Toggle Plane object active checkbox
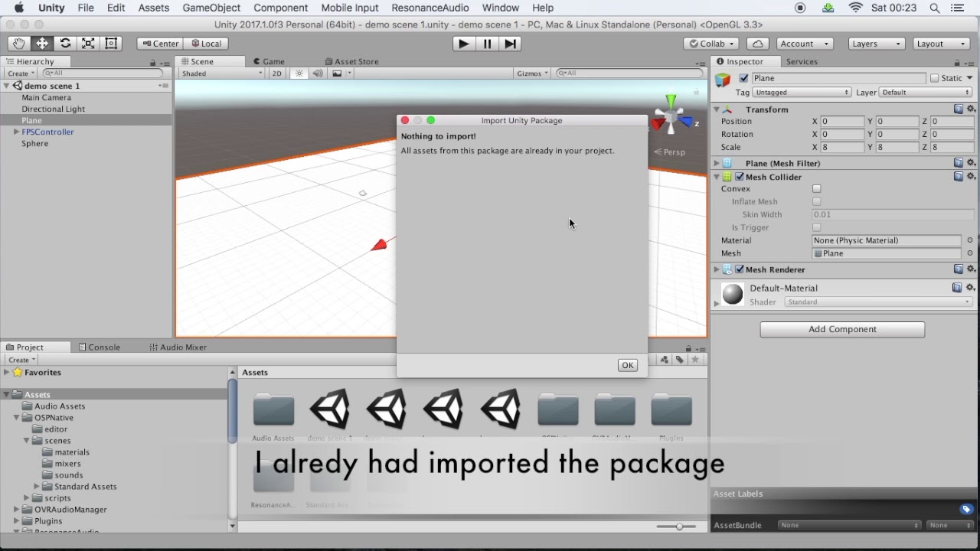The height and width of the screenshot is (551, 980). 743,78
